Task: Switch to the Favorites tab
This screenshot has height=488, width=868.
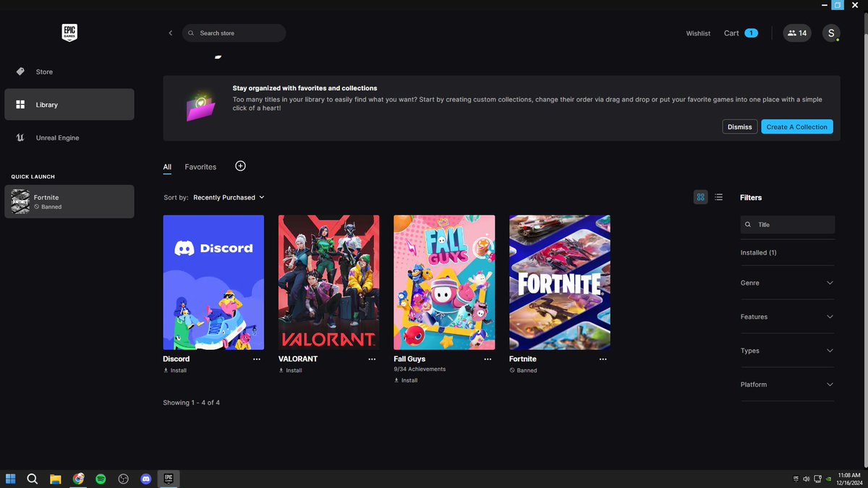Action: click(200, 167)
